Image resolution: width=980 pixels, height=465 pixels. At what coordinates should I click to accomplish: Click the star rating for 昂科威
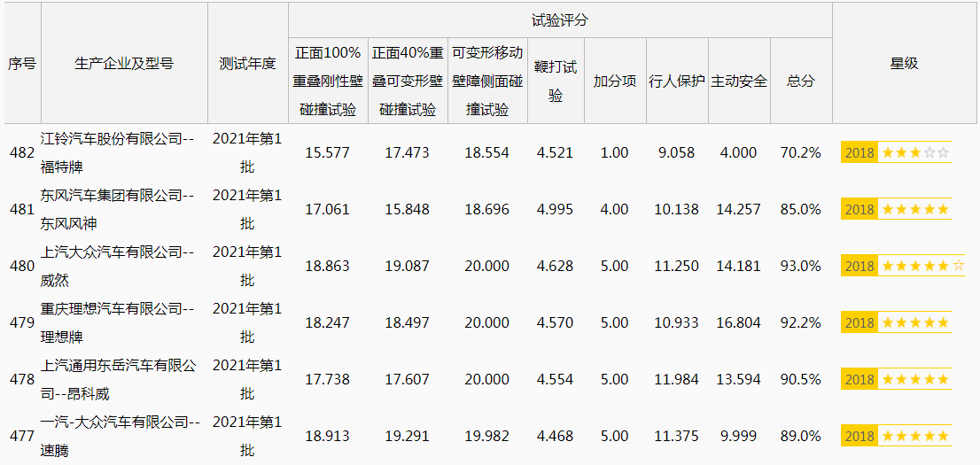tap(914, 379)
